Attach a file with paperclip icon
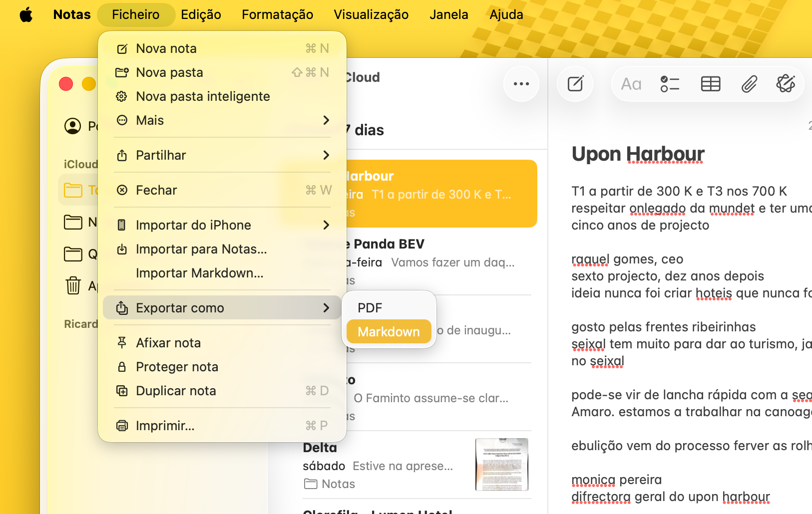The height and width of the screenshot is (514, 812). tap(749, 84)
